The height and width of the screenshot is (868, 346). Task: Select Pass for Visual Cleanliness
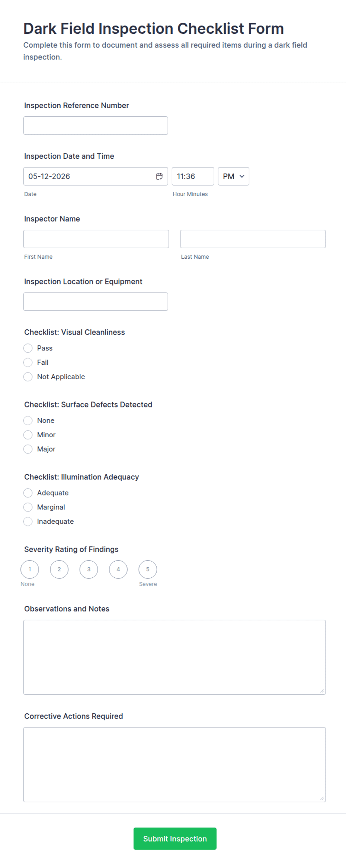tap(28, 348)
